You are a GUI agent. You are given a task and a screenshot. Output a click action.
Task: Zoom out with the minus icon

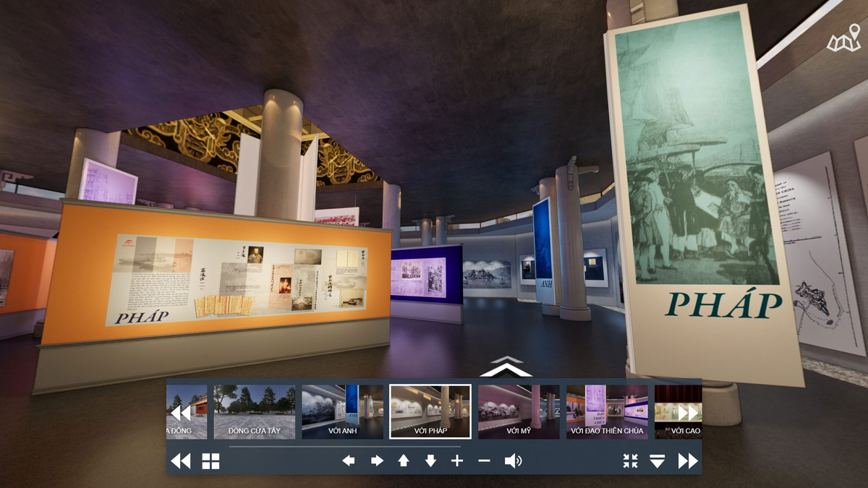484,461
